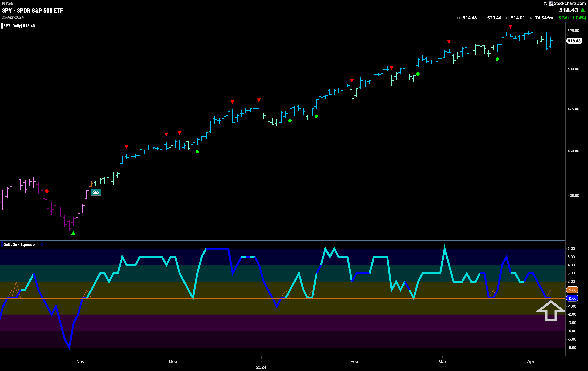Image resolution: width=588 pixels, height=371 pixels.
Task: Click the 'GoNoGo - Squeeze' panel label
Action: pyautogui.click(x=19, y=245)
